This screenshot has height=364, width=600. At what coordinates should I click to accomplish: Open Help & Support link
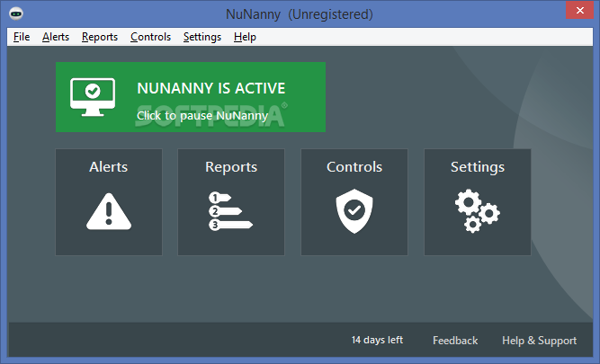tap(539, 341)
